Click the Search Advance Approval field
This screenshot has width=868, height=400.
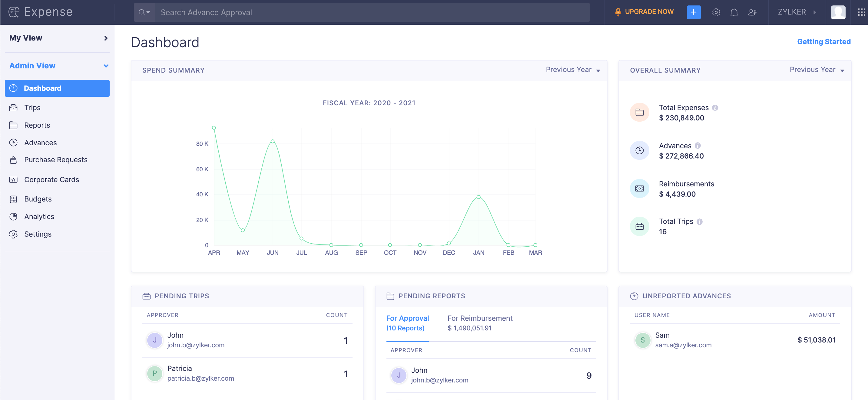coord(371,12)
